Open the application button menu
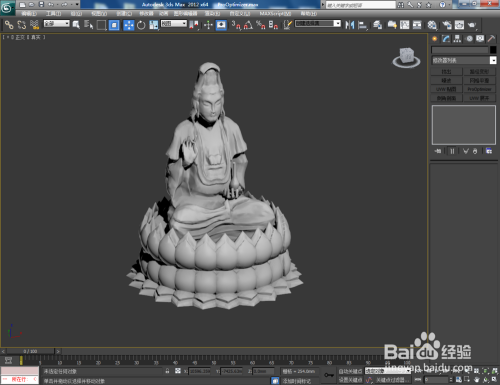This screenshot has height=385, width=500. coord(7,8)
